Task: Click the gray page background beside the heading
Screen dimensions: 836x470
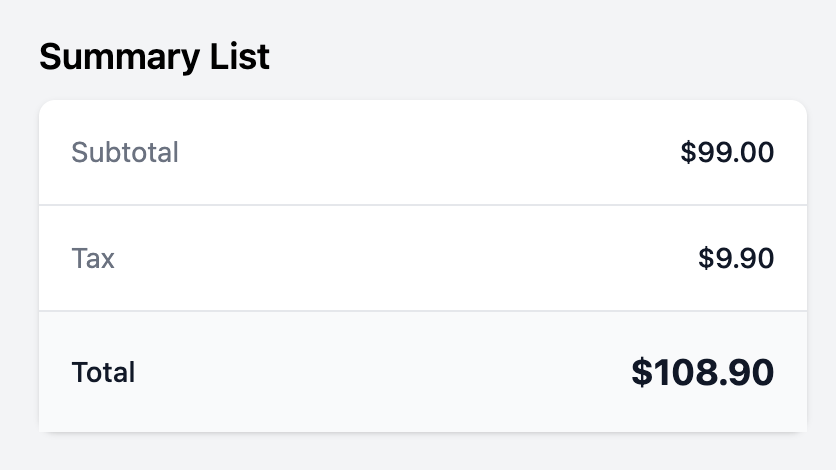Action: click(533, 53)
